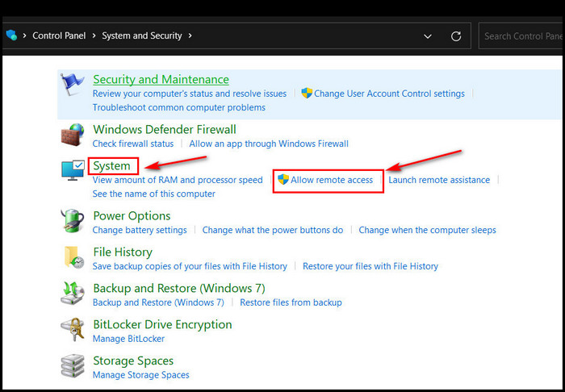Click Restore your files with File History
Screen dimensions: 565x392
[x=370, y=266]
